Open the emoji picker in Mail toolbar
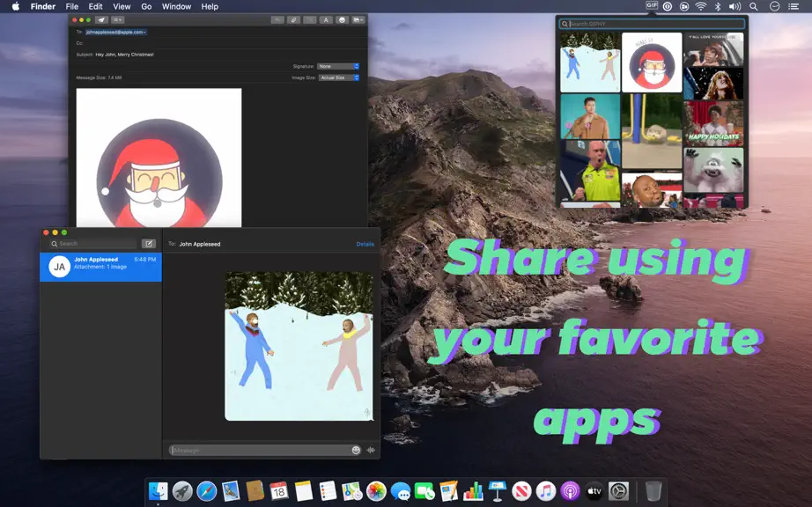This screenshot has width=812, height=507. [x=342, y=20]
